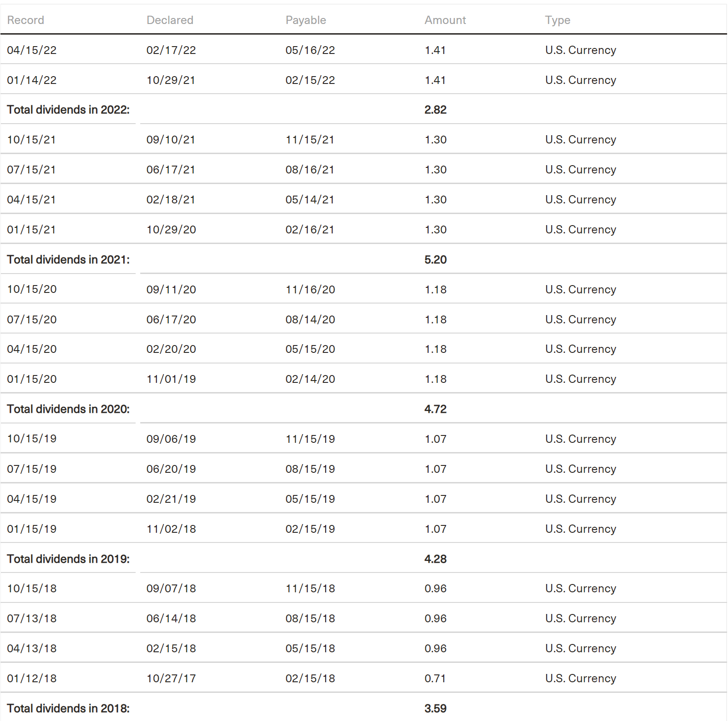Select record date 01/15/20

point(32,379)
